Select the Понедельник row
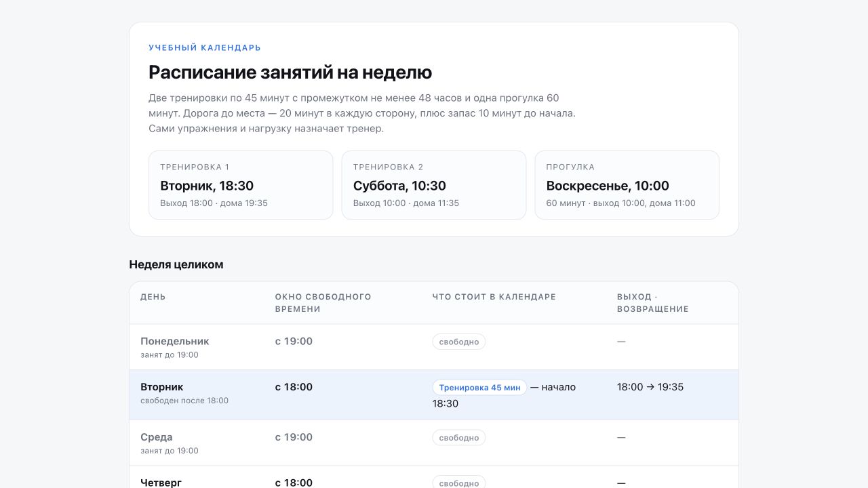 (x=434, y=347)
